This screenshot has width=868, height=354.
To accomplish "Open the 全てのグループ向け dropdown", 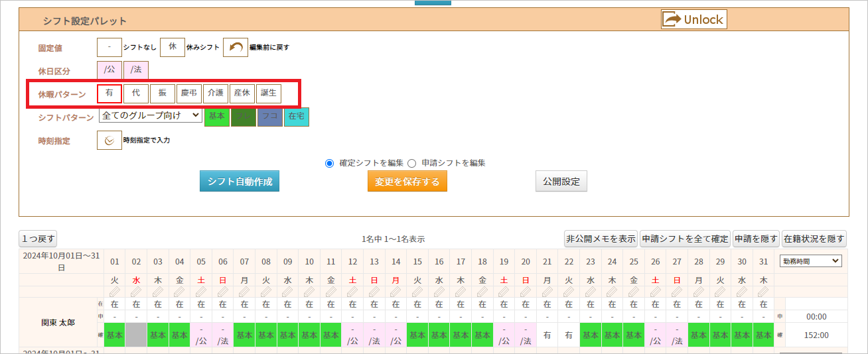I will point(150,115).
